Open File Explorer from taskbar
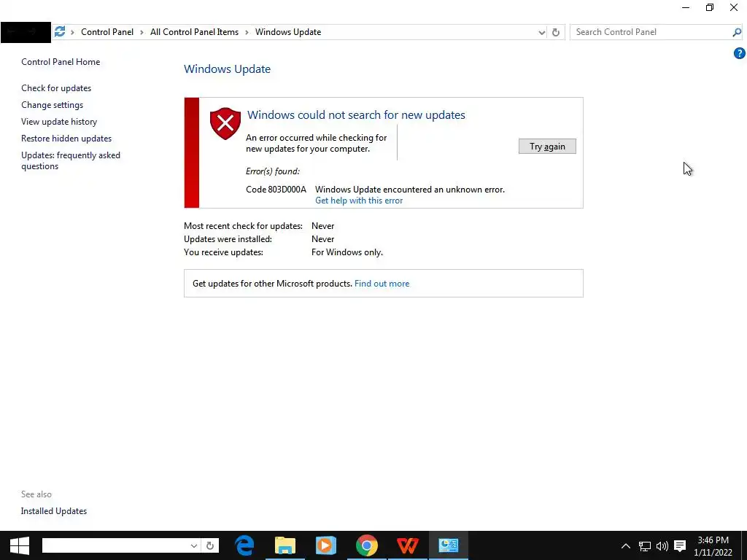The height and width of the screenshot is (560, 747). [285, 545]
